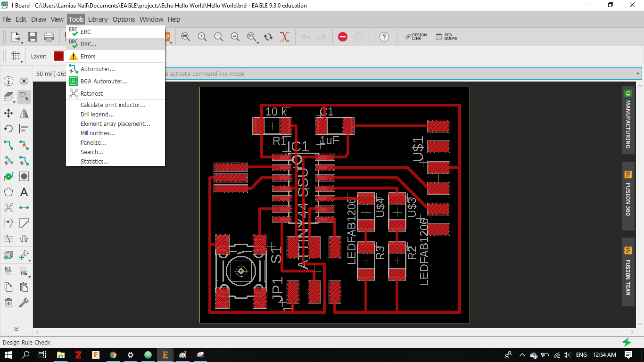Screen dimensions: 644x362
Task: Select the Delete trash tool
Action: tap(8, 303)
